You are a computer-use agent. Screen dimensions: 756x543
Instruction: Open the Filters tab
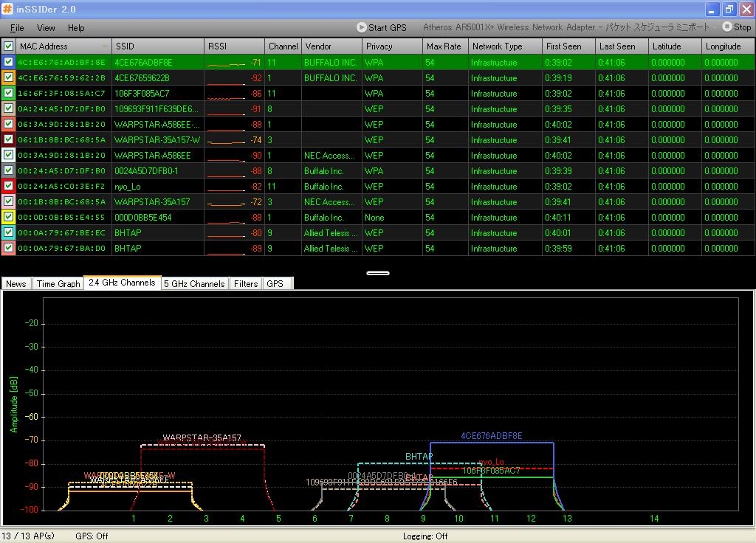(x=246, y=283)
